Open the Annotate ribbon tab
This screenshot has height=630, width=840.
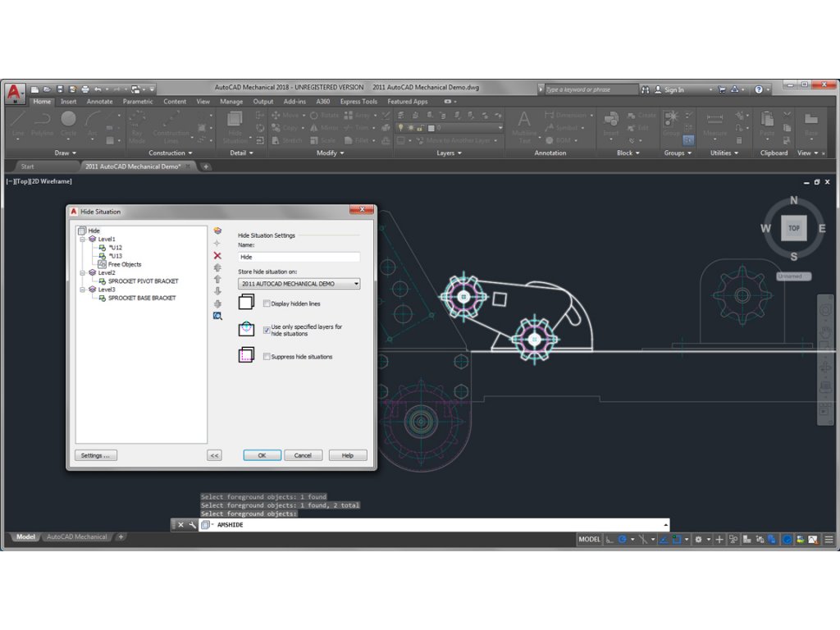coord(99,102)
